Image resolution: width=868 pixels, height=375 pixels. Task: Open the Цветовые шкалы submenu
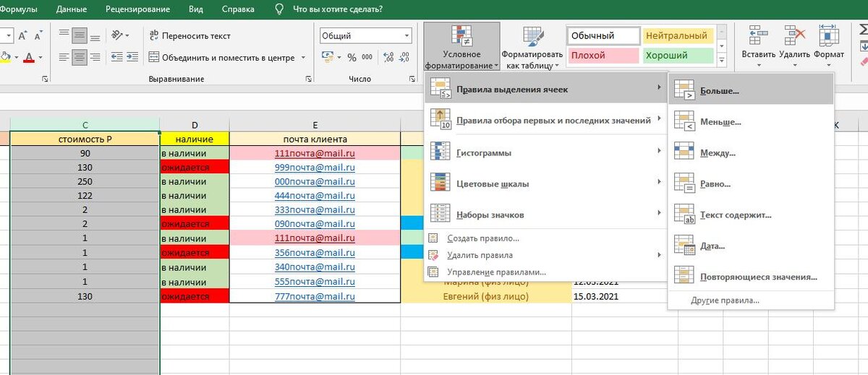[x=545, y=184]
